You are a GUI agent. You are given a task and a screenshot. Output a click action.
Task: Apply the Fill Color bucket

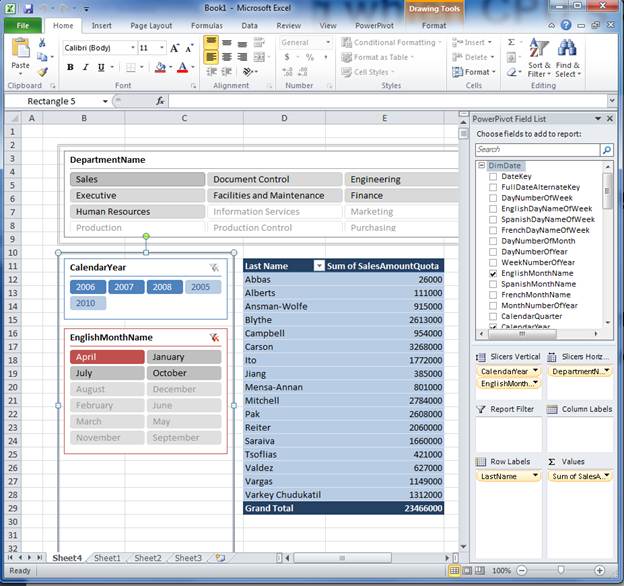pos(160,67)
